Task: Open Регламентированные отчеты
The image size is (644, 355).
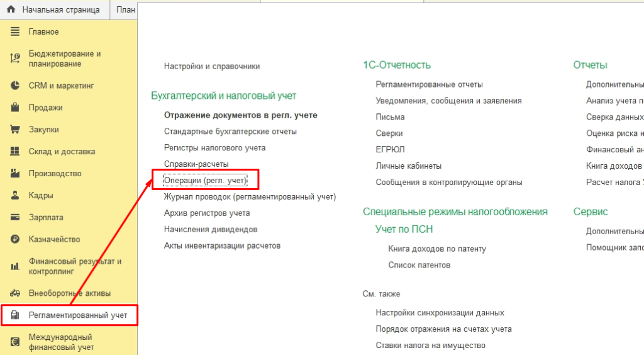Action: coord(429,84)
